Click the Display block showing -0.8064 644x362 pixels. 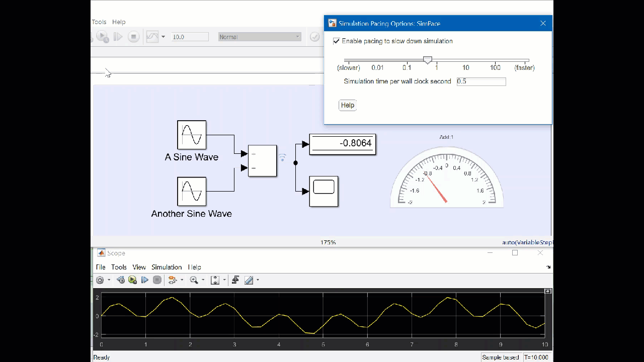pyautogui.click(x=342, y=144)
